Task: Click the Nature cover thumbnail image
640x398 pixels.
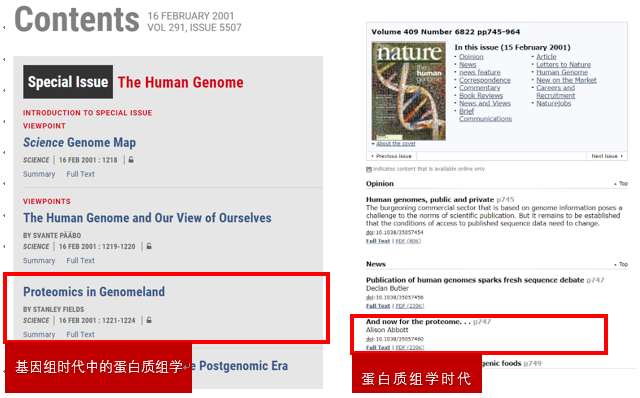Action: (409, 91)
